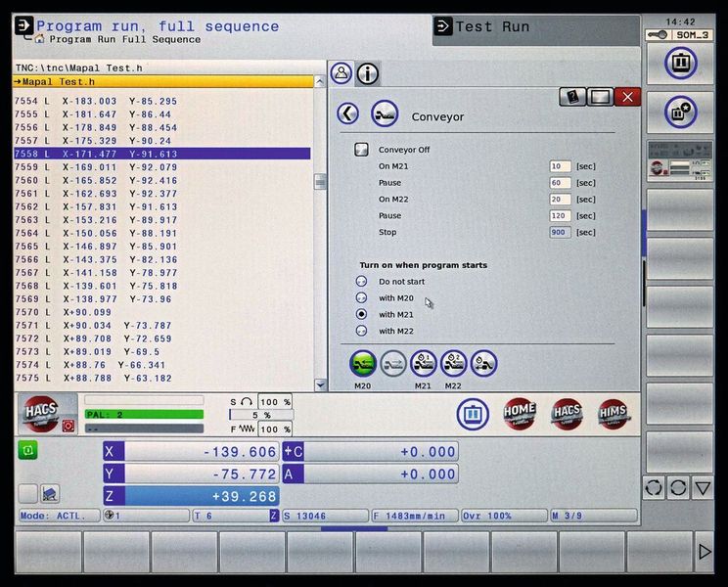This screenshot has height=587, width=728.
Task: Click the sidebar machine icon with gear badge
Action: (680, 113)
